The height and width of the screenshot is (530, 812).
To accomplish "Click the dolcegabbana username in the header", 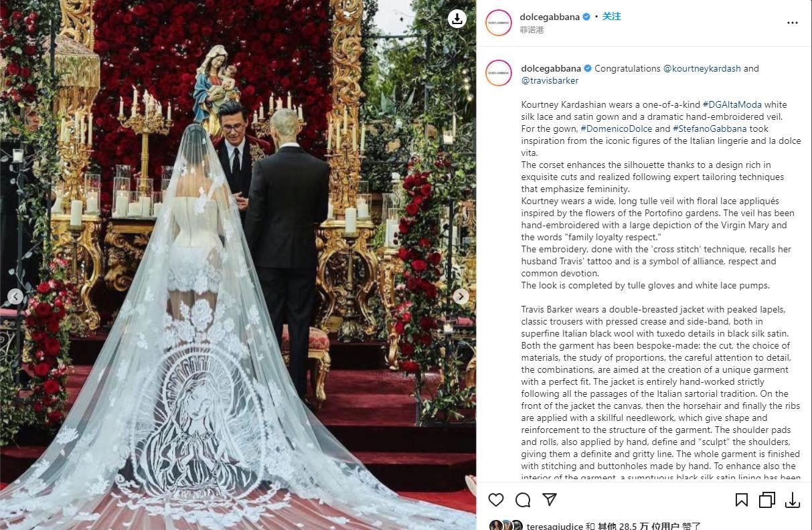I will (x=550, y=17).
